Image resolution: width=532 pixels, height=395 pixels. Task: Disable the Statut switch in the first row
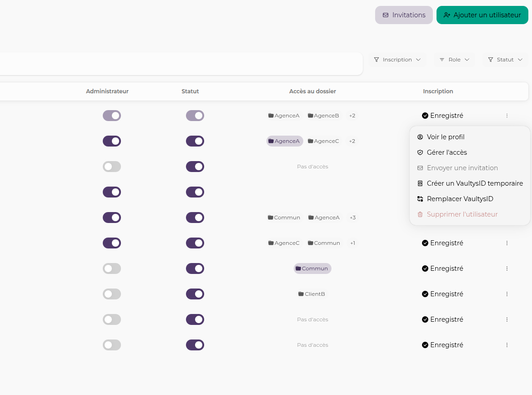pos(195,116)
